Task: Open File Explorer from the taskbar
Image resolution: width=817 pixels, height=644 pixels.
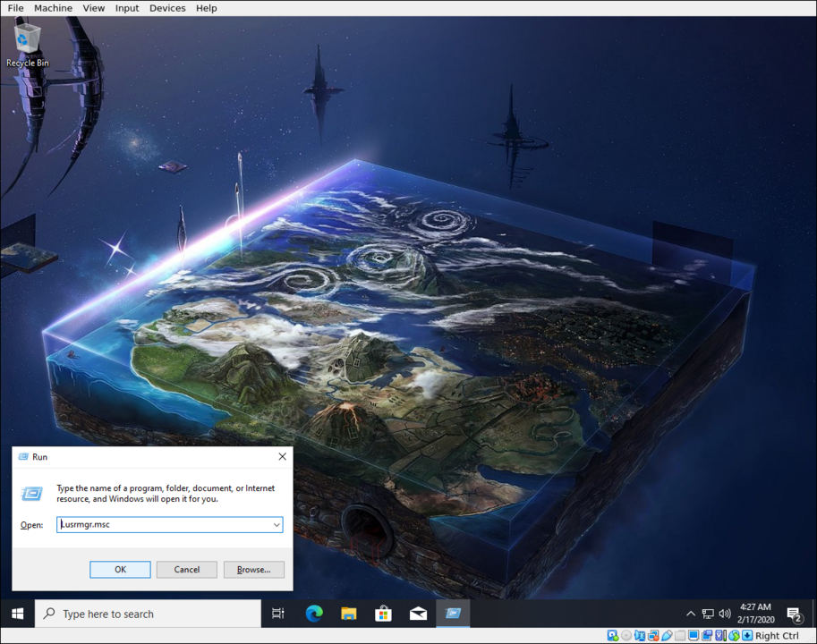Action: [x=349, y=614]
